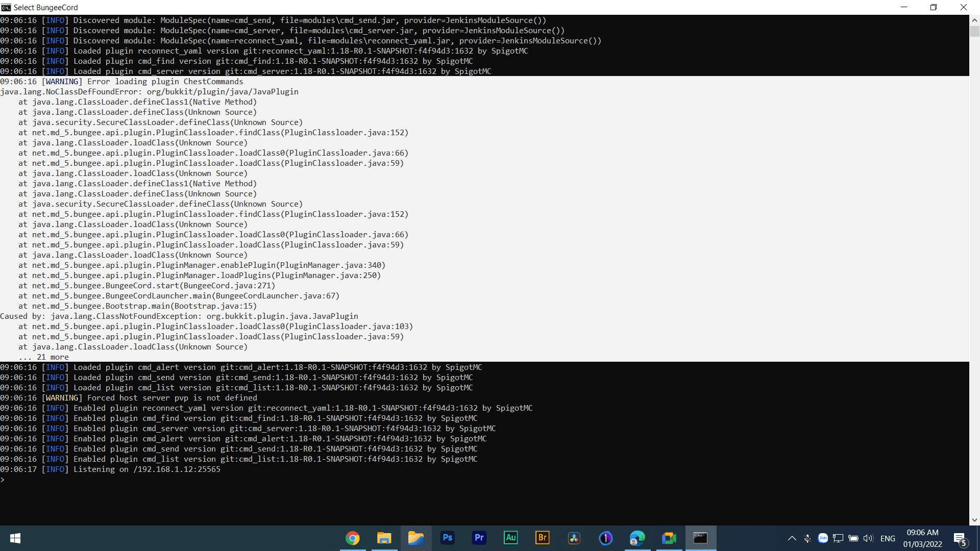
Task: Open Microsoft Edge taskbar icon
Action: coord(638,538)
